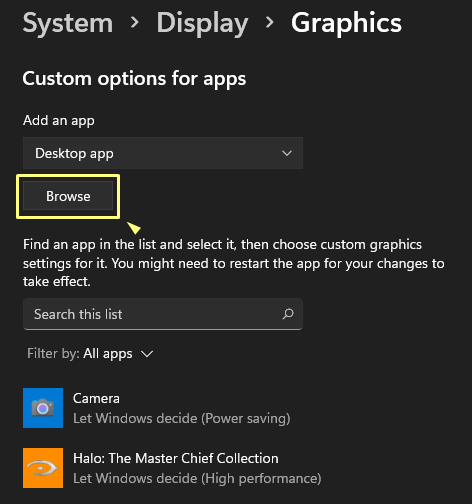Open the Desktop app dropdown
472x504 pixels.
tap(163, 153)
